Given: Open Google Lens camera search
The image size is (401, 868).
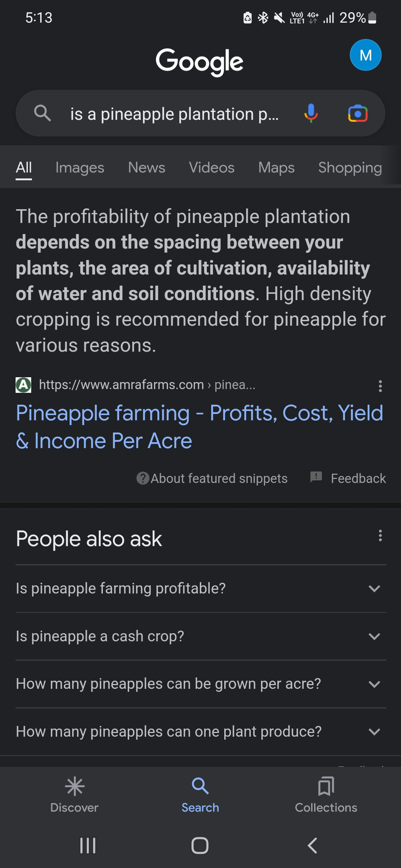Looking at the screenshot, I should click(358, 114).
